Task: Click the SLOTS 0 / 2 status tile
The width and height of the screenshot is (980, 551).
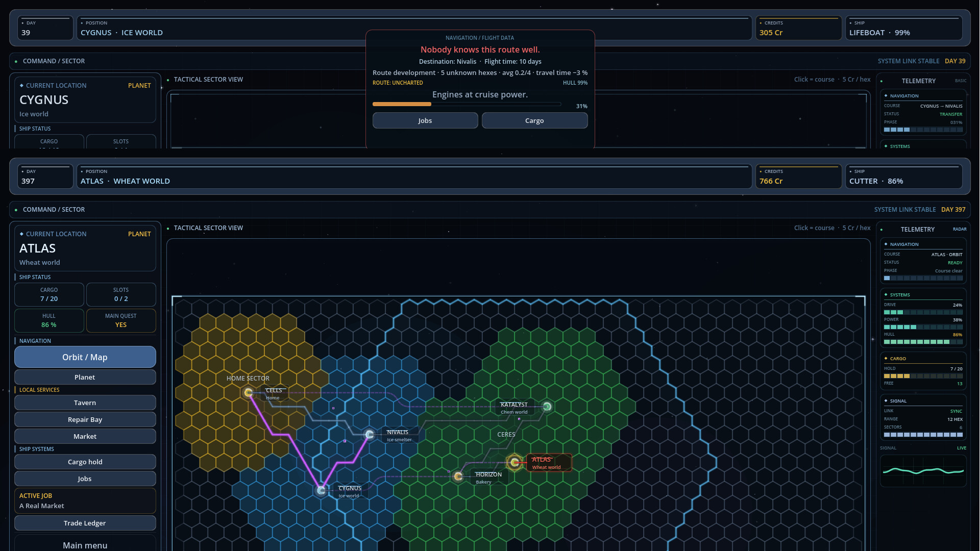Action: point(121,294)
